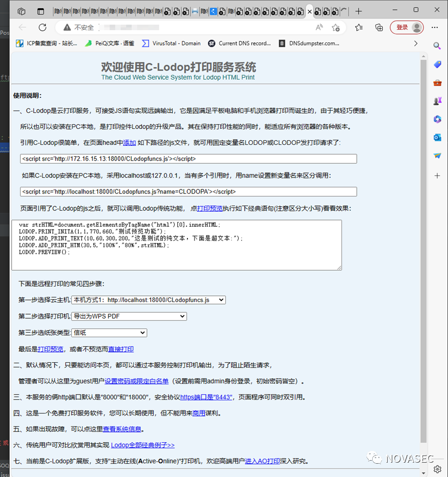Go back to previous page
The width and height of the screenshot is (448, 477).
pyautogui.click(x=22, y=27)
